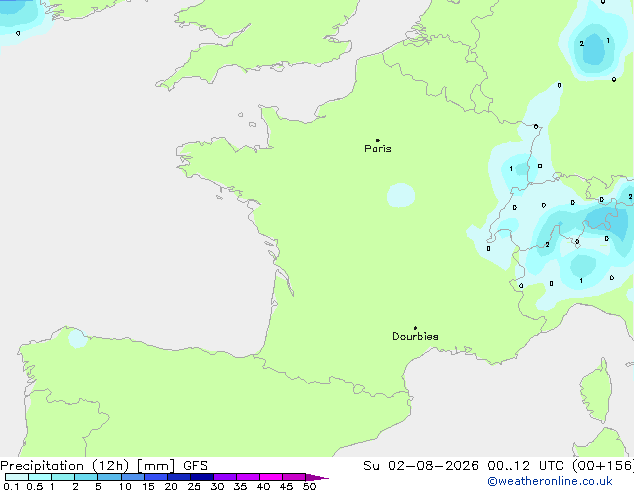Click the purple arrow tip above 50 on legend
The image size is (634, 490).
(x=317, y=477)
